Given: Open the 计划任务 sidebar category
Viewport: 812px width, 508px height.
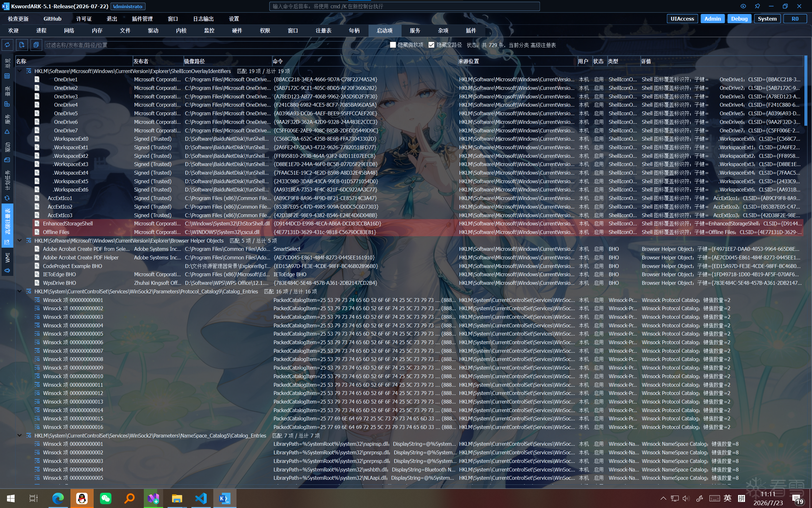Looking at the screenshot, I should (x=7, y=184).
